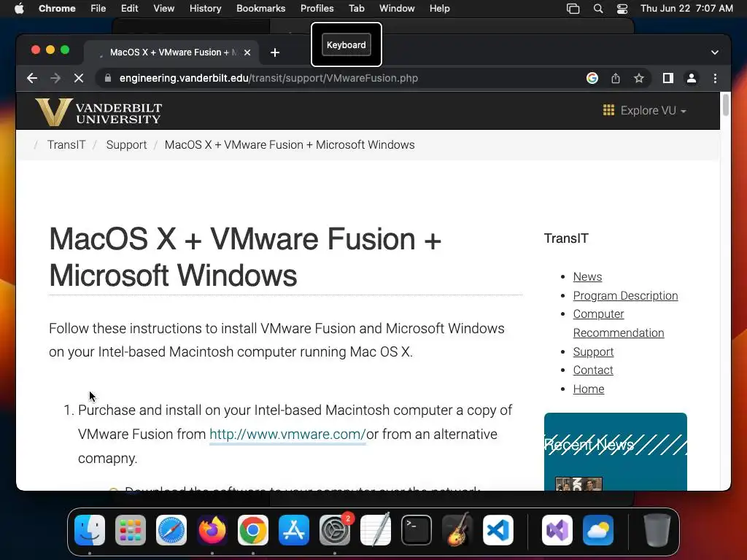Open the Chrome profile avatar
The height and width of the screenshot is (560, 747).
pyautogui.click(x=692, y=78)
